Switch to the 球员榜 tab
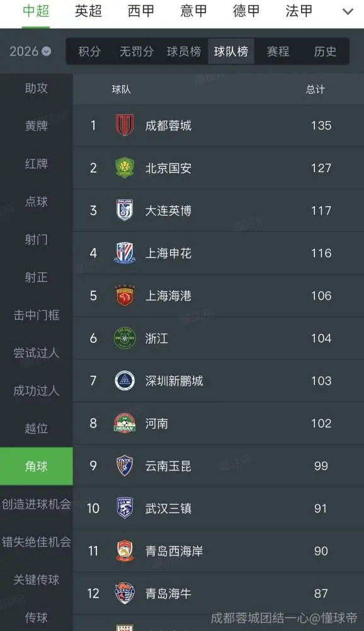Image resolution: width=364 pixels, height=631 pixels. [184, 51]
